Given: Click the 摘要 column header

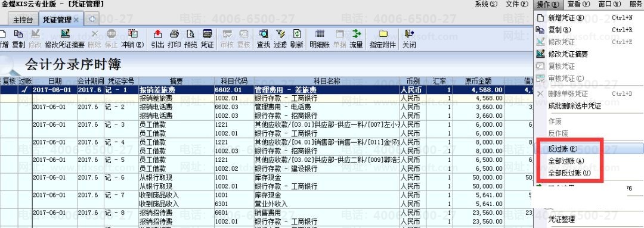Looking at the screenshot, I should point(176,81).
